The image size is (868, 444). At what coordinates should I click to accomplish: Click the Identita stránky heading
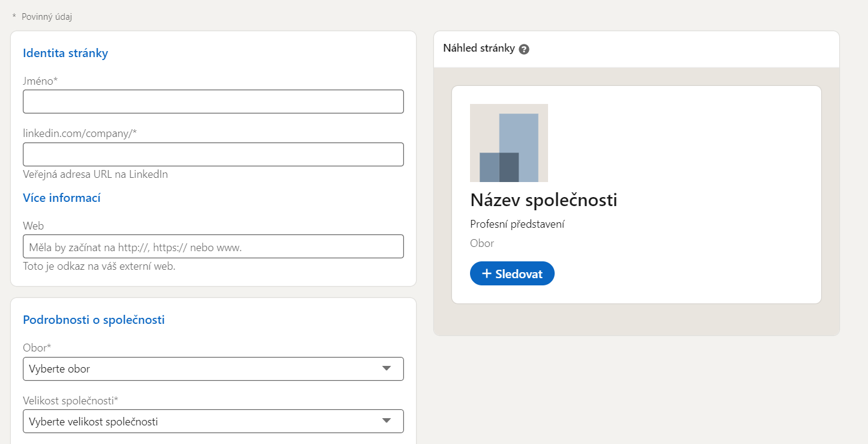(65, 53)
